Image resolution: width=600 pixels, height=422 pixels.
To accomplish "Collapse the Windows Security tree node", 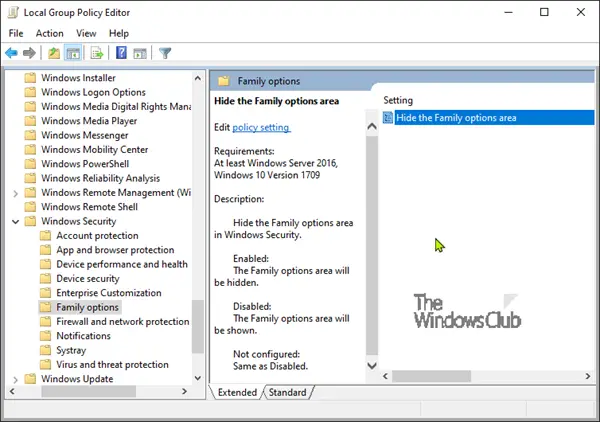I will tap(16, 222).
